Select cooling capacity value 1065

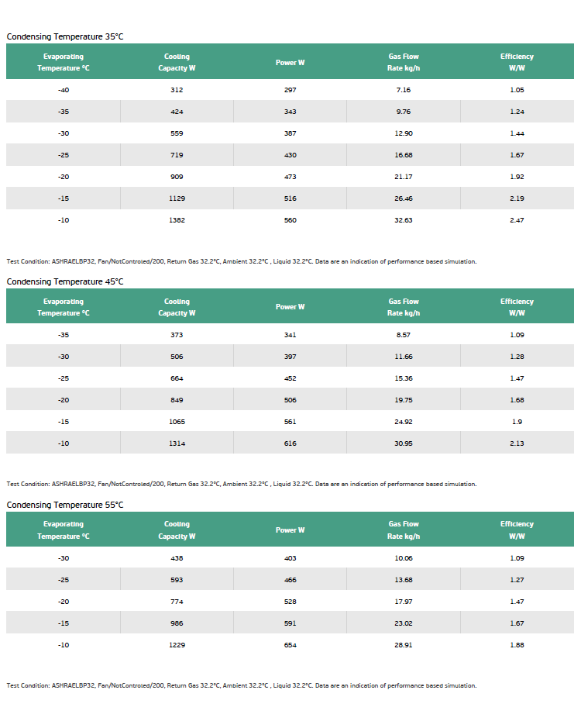point(177,422)
